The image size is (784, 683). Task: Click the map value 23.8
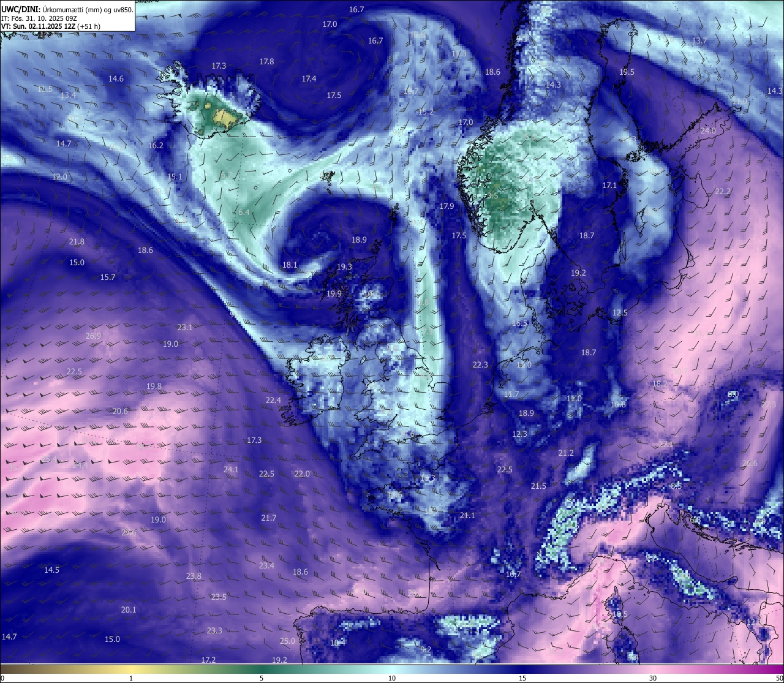coord(194,576)
